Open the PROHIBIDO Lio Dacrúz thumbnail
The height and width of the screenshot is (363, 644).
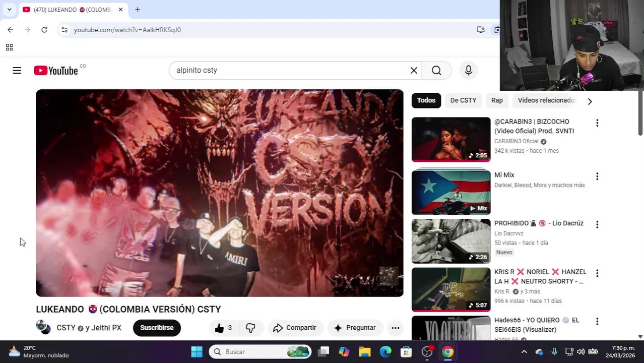click(451, 241)
